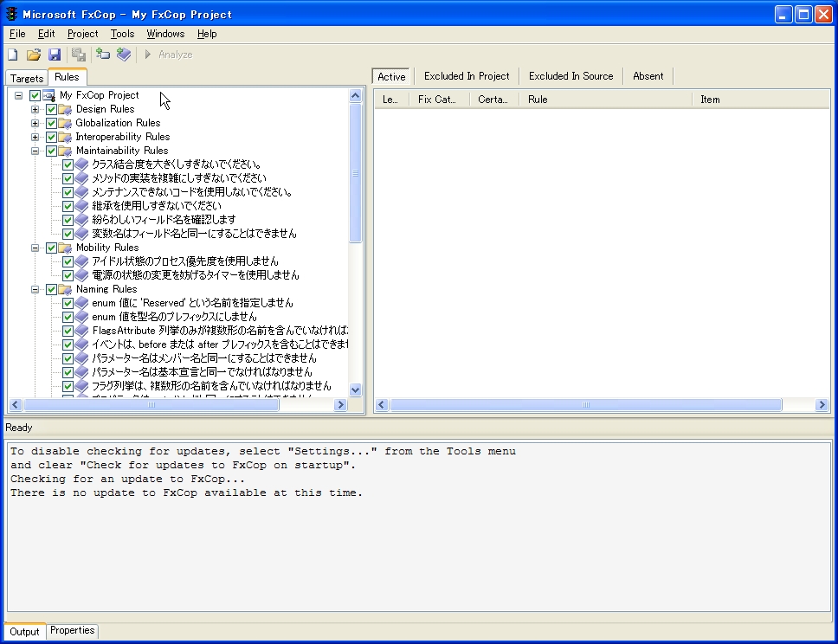838x644 pixels.
Task: Switch to the Targets tab
Action: point(26,77)
